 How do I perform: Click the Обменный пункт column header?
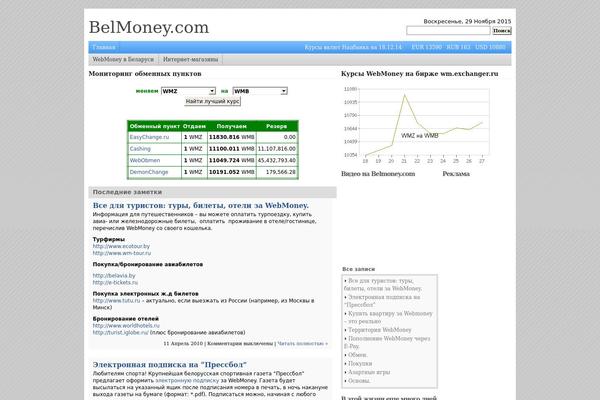pos(155,126)
